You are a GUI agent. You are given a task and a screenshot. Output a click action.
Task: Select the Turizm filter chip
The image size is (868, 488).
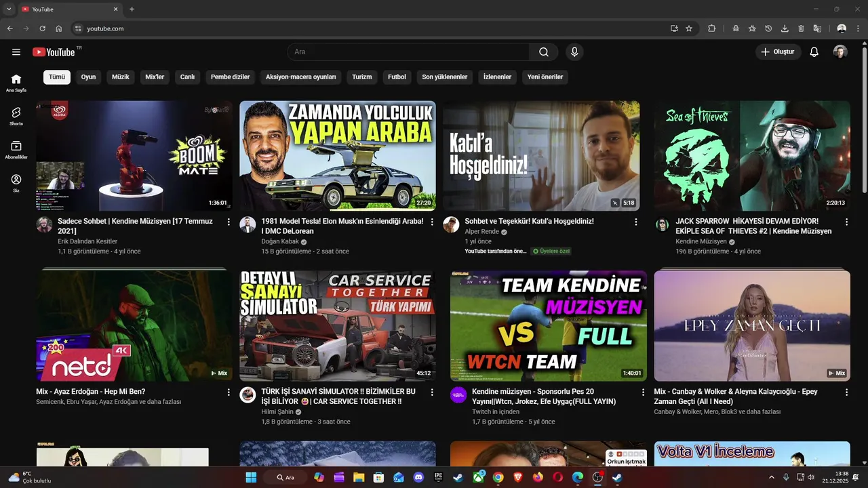tap(362, 77)
